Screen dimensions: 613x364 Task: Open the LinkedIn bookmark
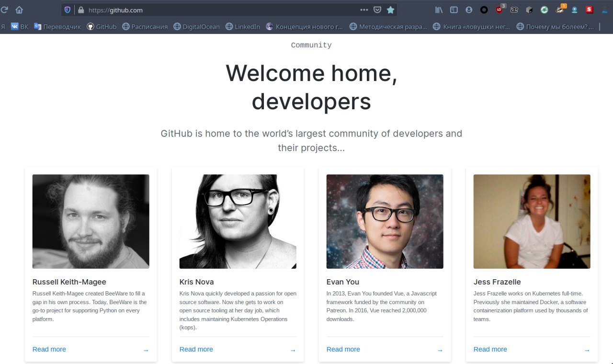[x=243, y=27]
